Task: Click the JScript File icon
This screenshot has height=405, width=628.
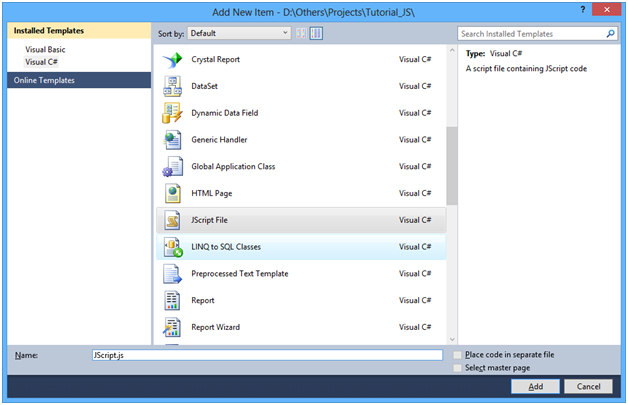Action: pyautogui.click(x=173, y=220)
